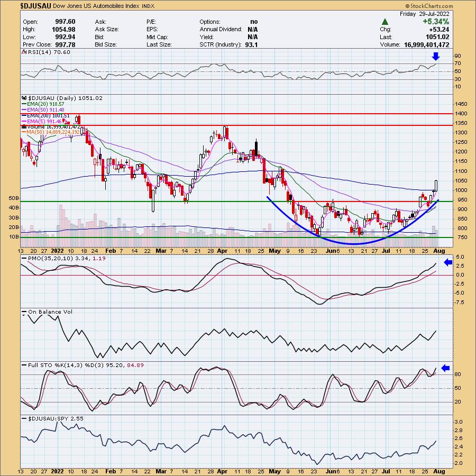Screen dimensions: 476x476
Task: Select the Prev Close value 997.78
Action: (65, 44)
